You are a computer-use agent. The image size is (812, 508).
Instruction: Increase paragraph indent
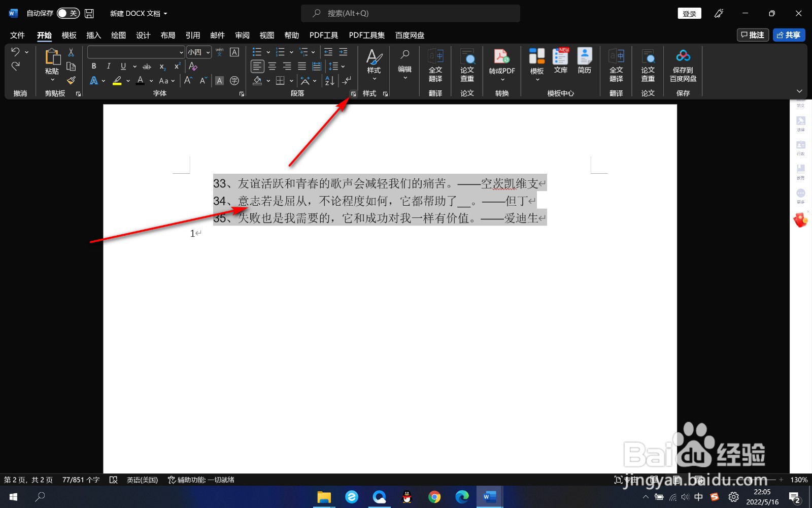click(x=344, y=52)
